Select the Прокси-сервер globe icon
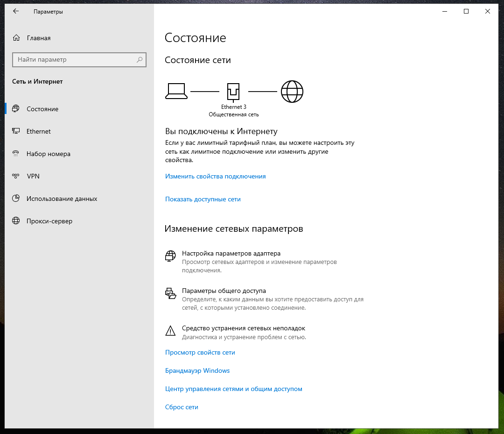The height and width of the screenshot is (434, 504). [16, 221]
